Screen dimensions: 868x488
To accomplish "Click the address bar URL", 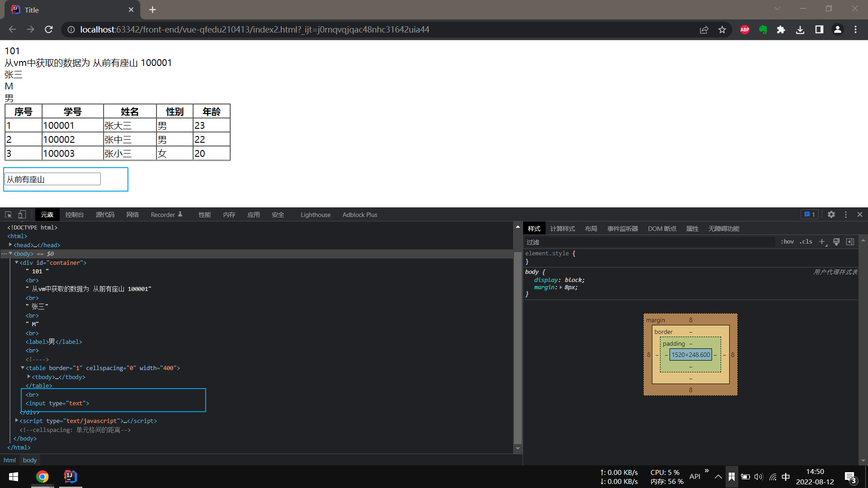I will (255, 29).
